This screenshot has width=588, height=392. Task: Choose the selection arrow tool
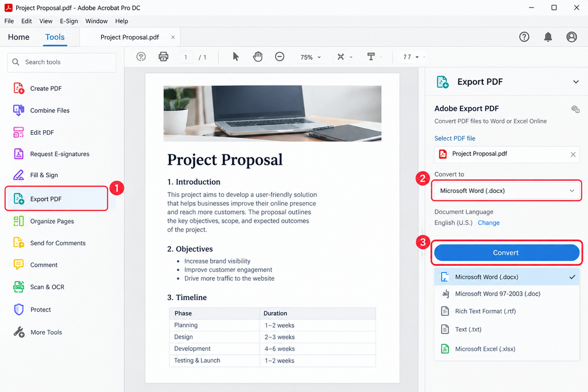click(235, 57)
